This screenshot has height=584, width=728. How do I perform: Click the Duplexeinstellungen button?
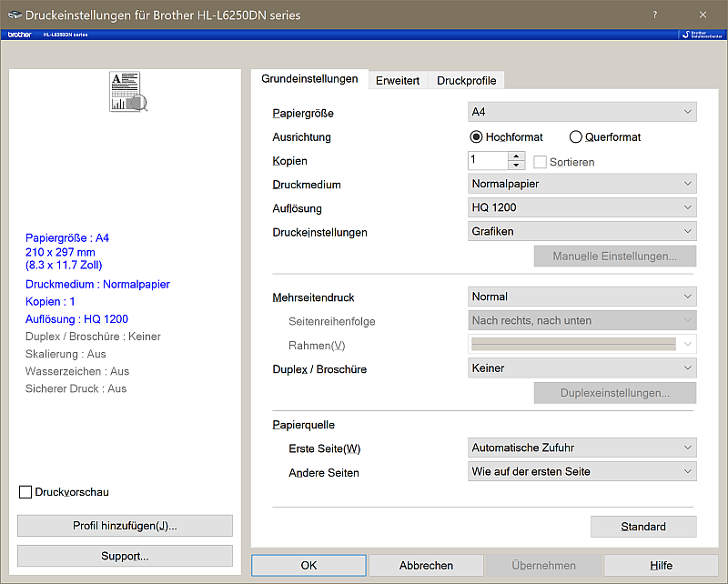tap(615, 393)
